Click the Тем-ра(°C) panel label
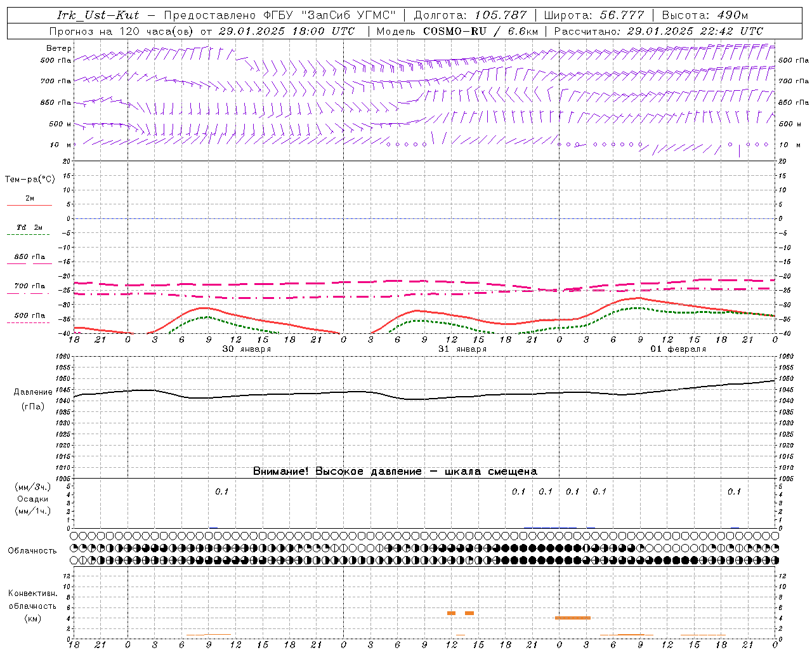 [x=30, y=179]
